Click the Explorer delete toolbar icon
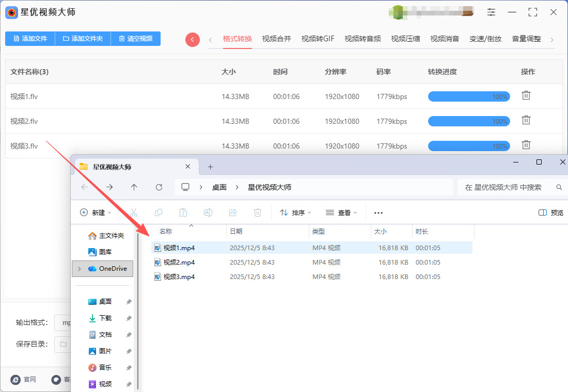Viewport: 568px width, 392px height. click(x=258, y=213)
